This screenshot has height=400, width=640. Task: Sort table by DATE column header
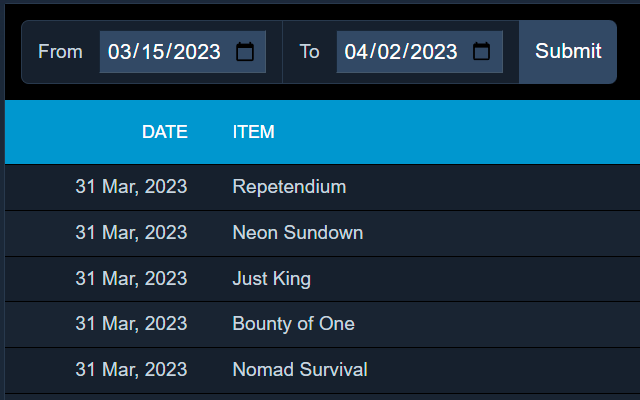pyautogui.click(x=165, y=132)
